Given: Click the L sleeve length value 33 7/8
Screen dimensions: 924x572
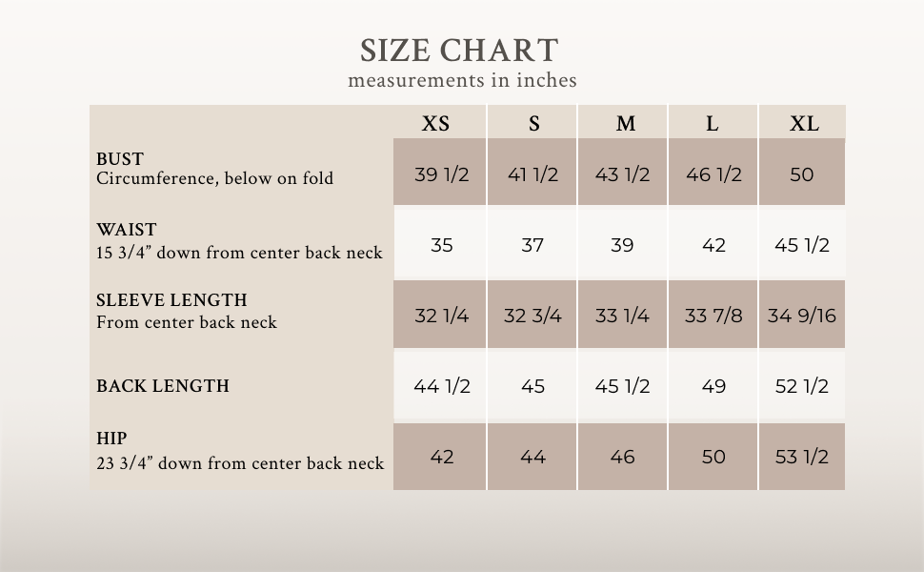Looking at the screenshot, I should (713, 316).
